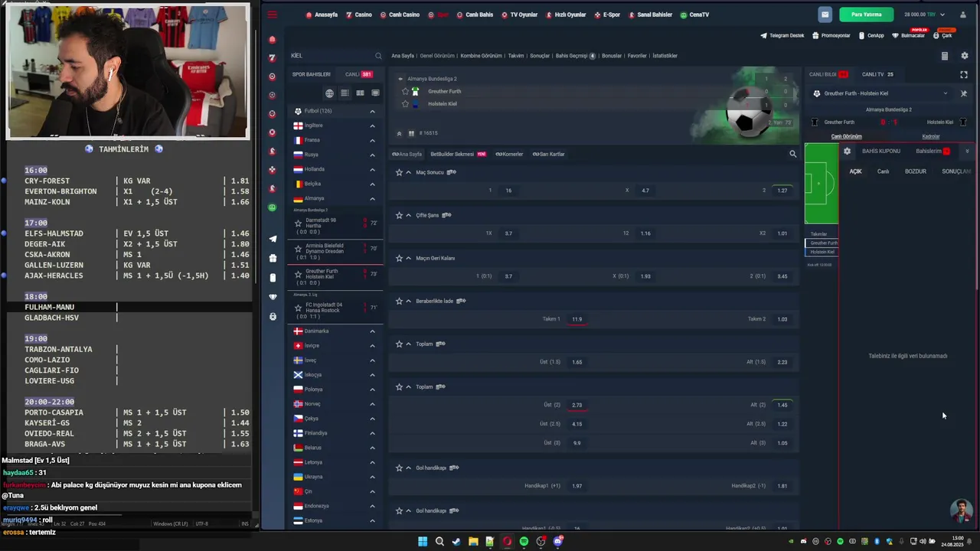
Task: Expand the Danimarka league list
Action: [372, 331]
